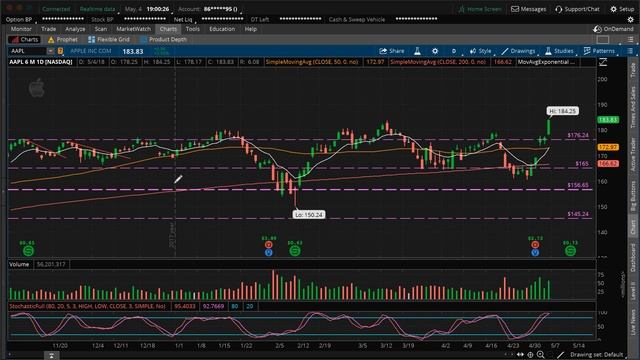This screenshot has height=360, width=640.
Task: Open the Studies menu
Action: tap(559, 51)
